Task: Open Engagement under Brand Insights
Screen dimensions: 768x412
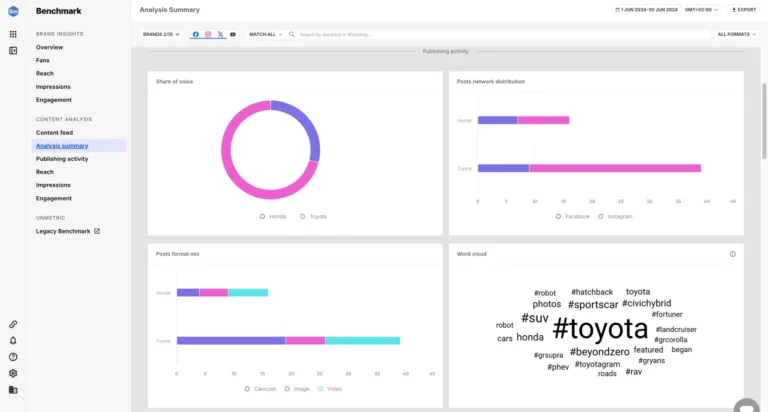Action: [x=53, y=100]
